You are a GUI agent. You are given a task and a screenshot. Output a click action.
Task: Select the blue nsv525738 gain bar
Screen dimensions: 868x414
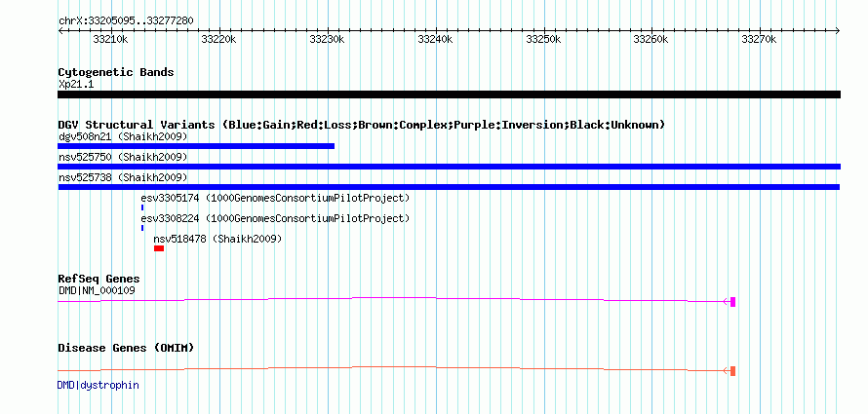449,187
